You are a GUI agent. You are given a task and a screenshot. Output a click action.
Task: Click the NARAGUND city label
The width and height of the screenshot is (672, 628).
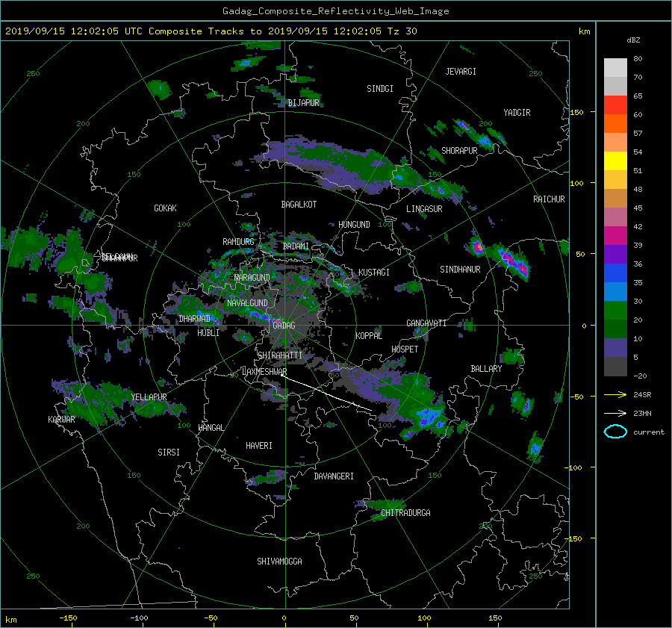(x=252, y=278)
